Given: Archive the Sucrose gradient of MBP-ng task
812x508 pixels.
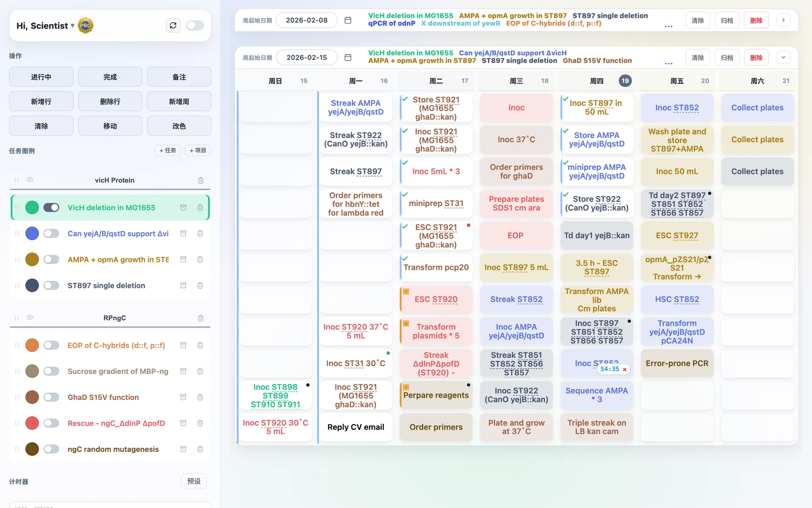Looking at the screenshot, I should click(183, 371).
